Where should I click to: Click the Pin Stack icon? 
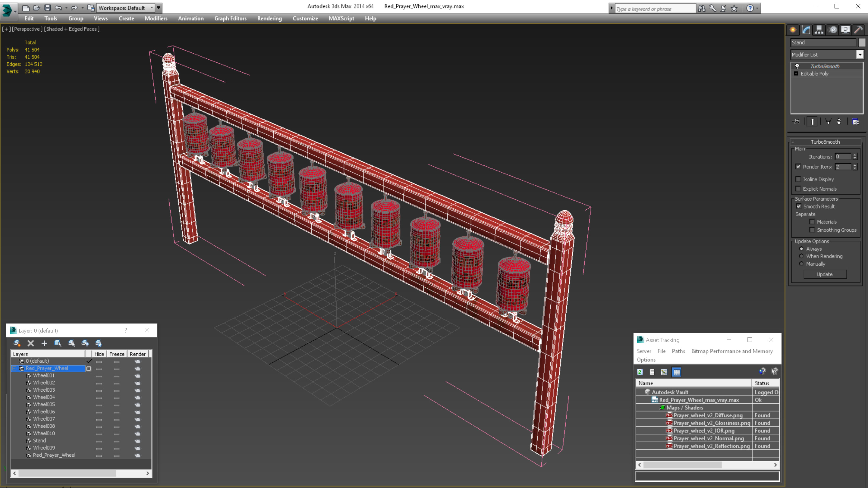(797, 121)
